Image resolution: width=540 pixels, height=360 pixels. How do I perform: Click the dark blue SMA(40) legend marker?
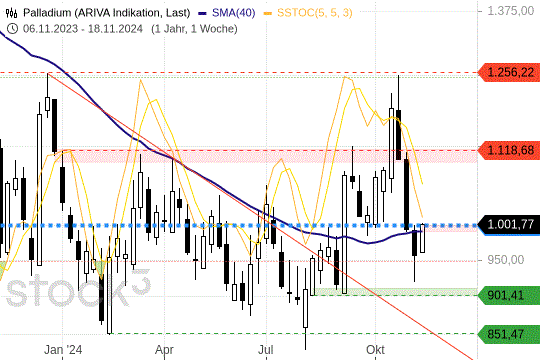(x=202, y=13)
